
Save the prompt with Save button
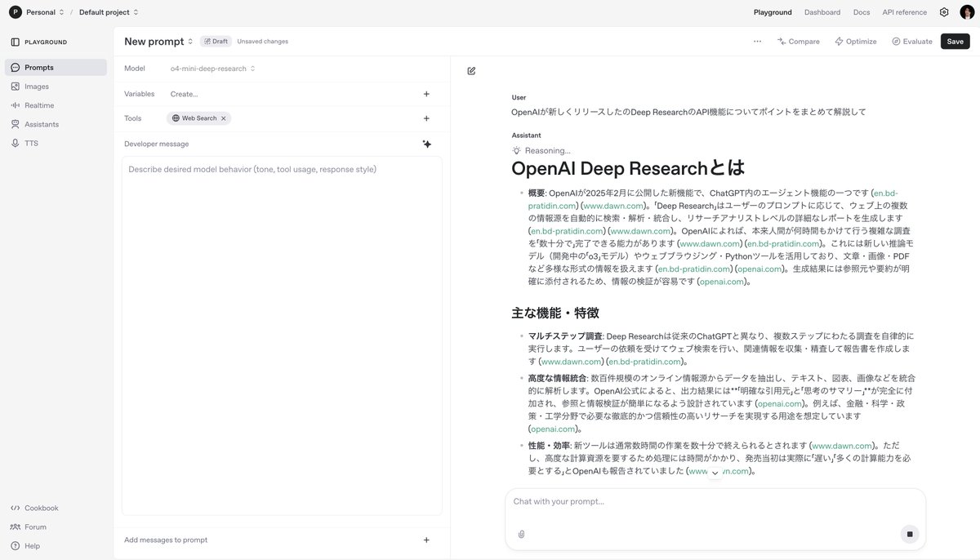(955, 41)
